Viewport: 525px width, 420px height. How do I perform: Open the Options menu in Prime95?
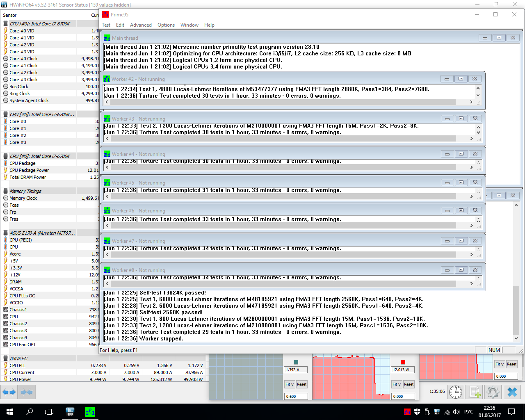[166, 25]
